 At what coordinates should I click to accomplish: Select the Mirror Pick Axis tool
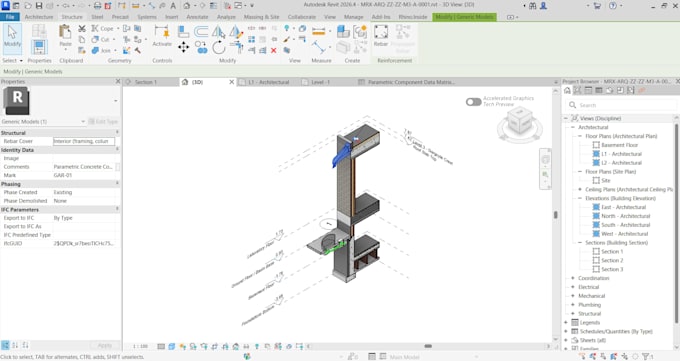pos(219,31)
